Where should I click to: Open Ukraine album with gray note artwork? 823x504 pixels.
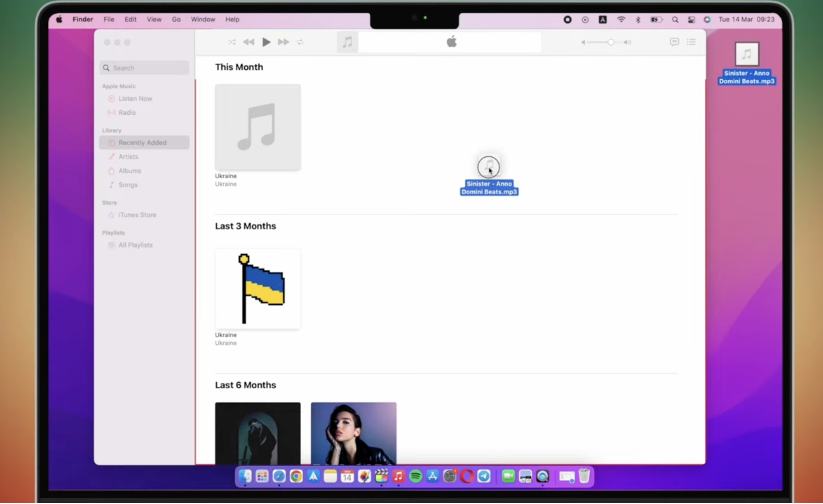(x=258, y=127)
